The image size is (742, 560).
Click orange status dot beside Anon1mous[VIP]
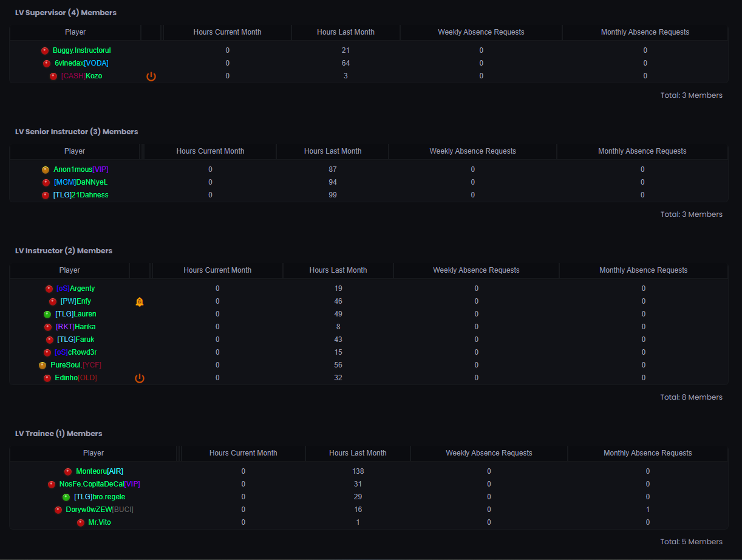46,169
